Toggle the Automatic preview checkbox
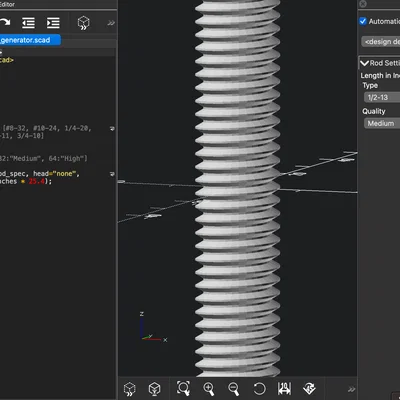Viewport: 400px width, 400px height. tap(363, 21)
